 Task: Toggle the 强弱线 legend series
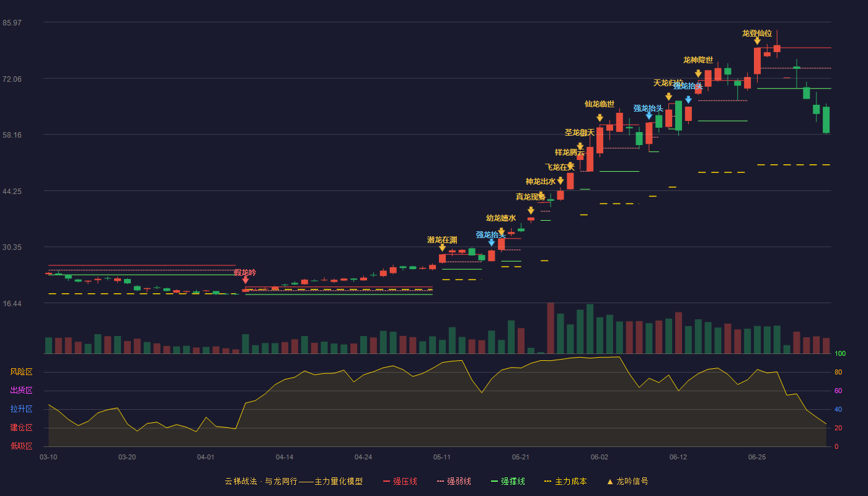[x=454, y=481]
